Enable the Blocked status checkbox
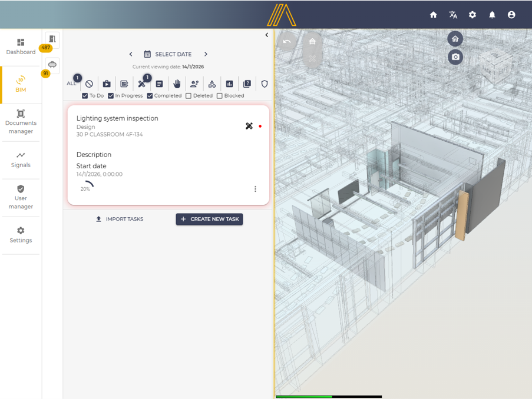 point(220,96)
